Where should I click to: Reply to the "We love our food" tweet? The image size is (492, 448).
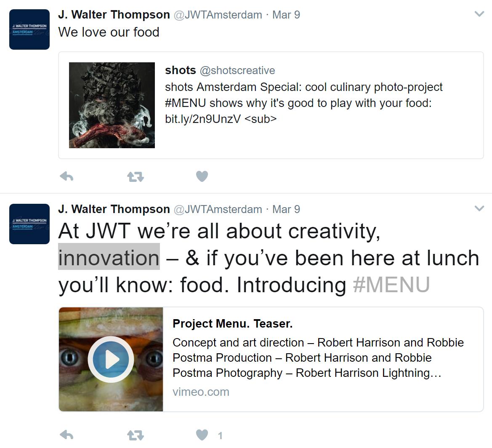coord(66,176)
